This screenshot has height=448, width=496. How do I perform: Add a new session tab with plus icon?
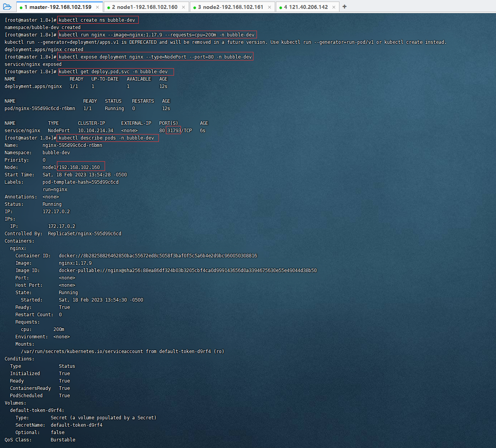[344, 7]
